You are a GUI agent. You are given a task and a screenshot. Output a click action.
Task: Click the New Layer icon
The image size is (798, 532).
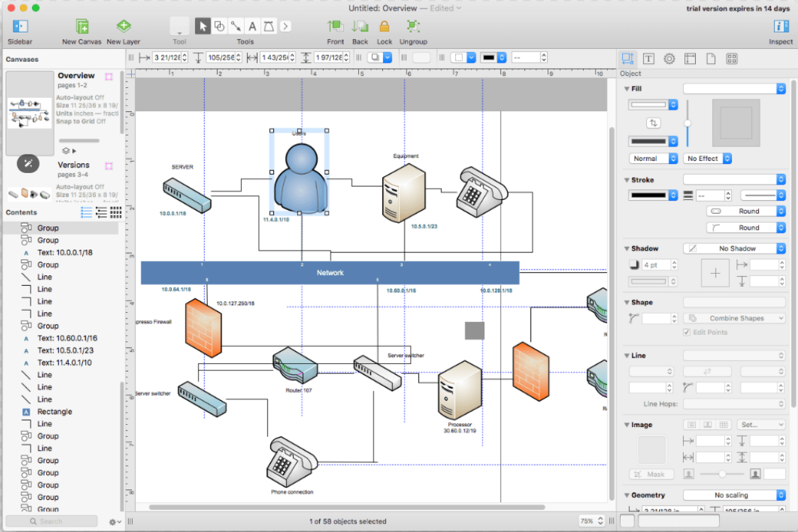(x=123, y=28)
